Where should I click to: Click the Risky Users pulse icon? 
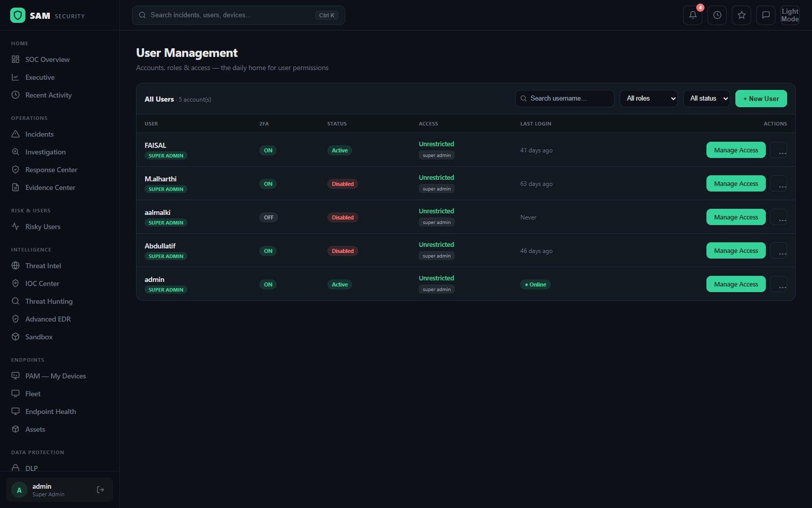[x=15, y=227]
